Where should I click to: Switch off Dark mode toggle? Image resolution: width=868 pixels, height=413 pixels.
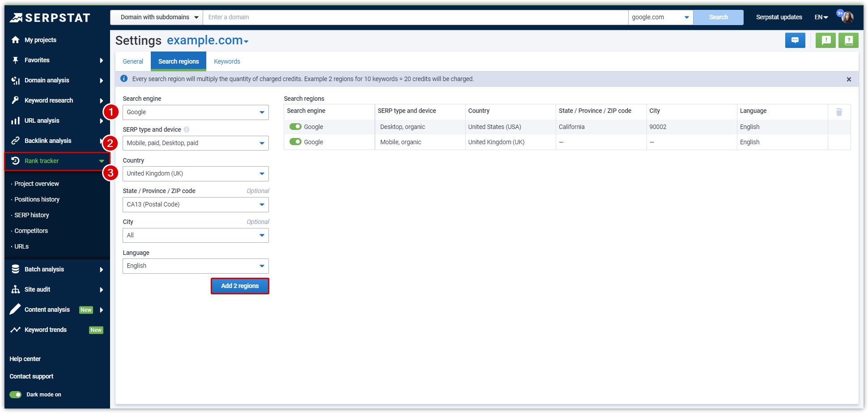click(16, 395)
